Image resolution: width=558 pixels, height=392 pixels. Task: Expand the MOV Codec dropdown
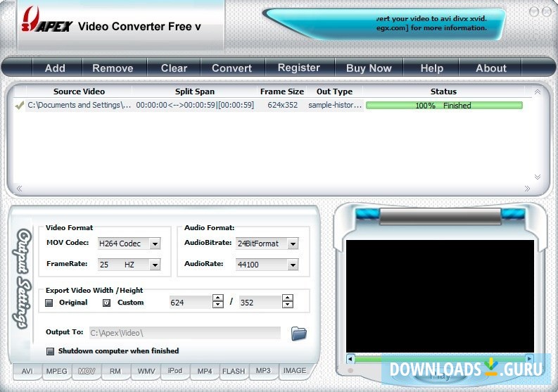[x=155, y=244]
